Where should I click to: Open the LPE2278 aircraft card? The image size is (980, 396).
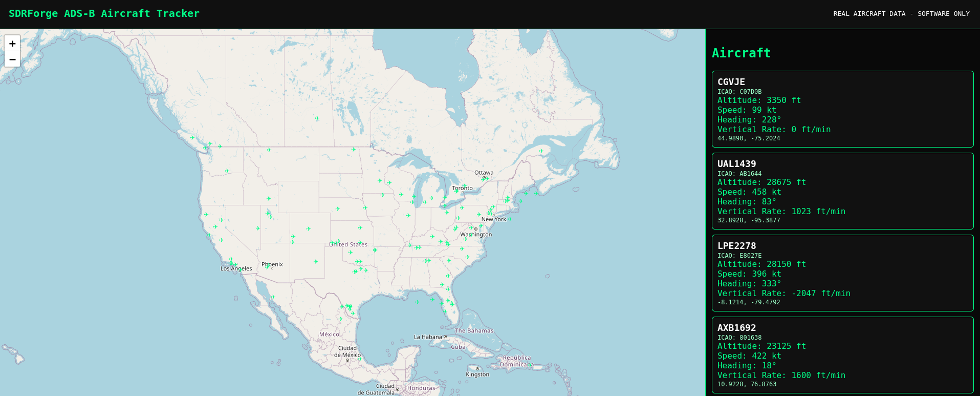(x=842, y=273)
